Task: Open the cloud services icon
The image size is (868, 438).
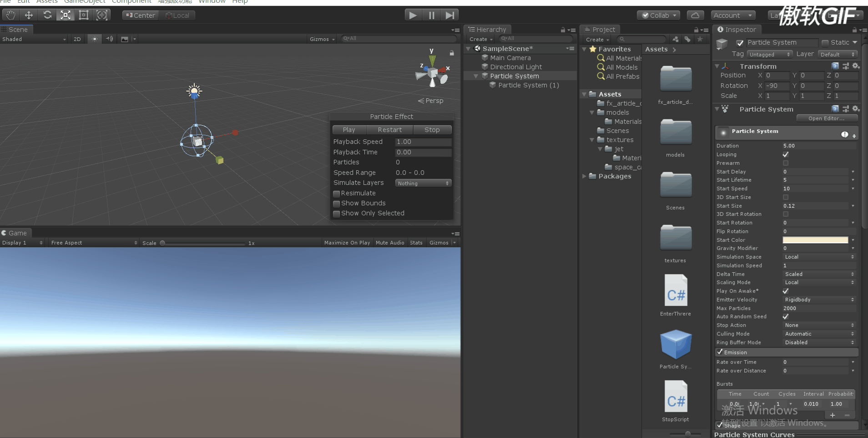Action: (695, 15)
